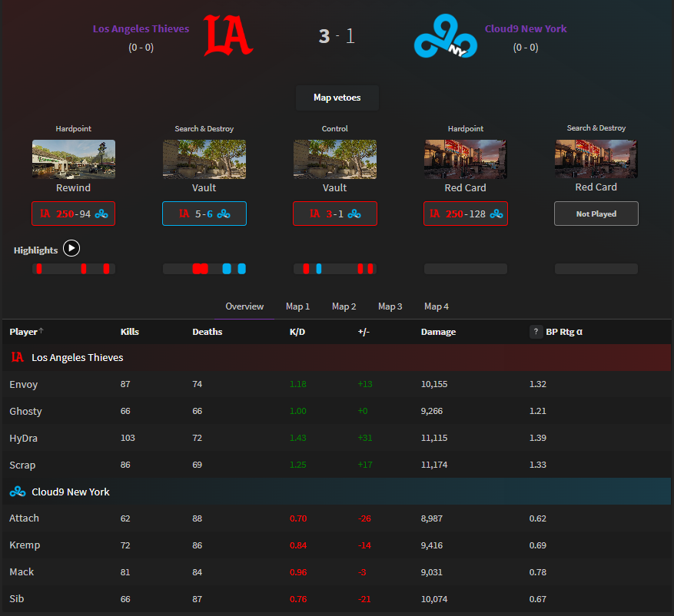Select the Vault Search & Destroy thumbnail

(x=204, y=159)
